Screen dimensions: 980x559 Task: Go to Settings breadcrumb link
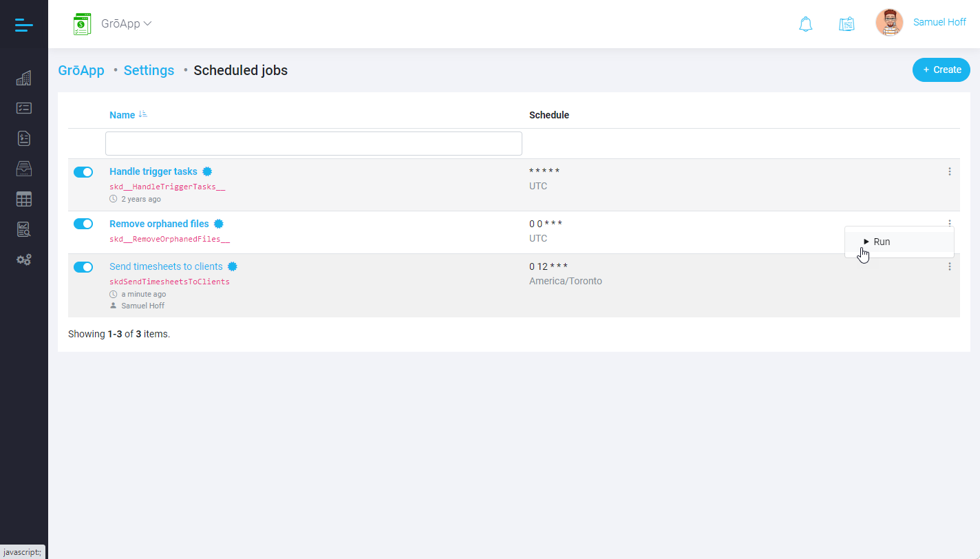149,70
